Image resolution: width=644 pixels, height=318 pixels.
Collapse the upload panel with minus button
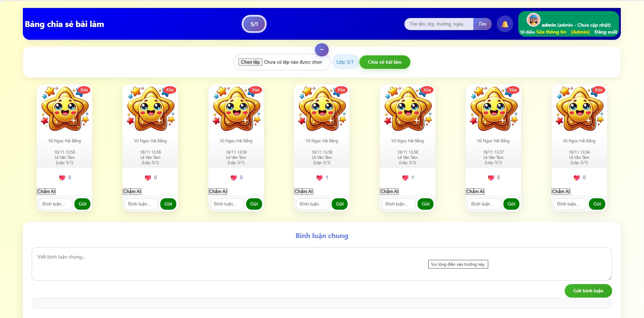pos(322,49)
